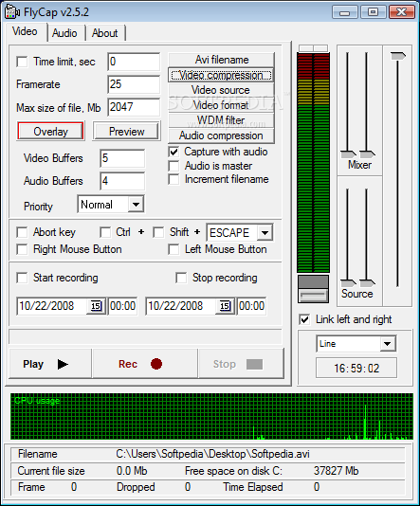Tick the Shift modifier checkbox
Image resolution: width=420 pixels, height=506 pixels.
(x=158, y=232)
